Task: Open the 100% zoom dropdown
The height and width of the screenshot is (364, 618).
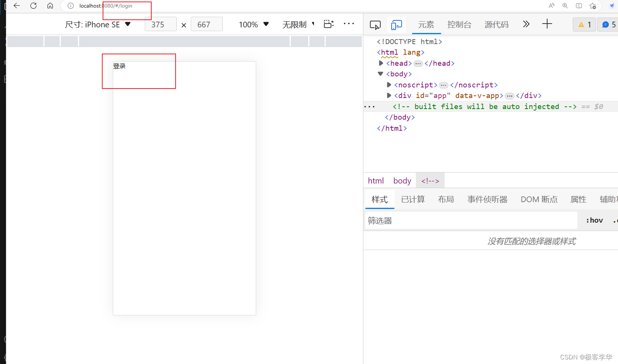Action: point(254,25)
